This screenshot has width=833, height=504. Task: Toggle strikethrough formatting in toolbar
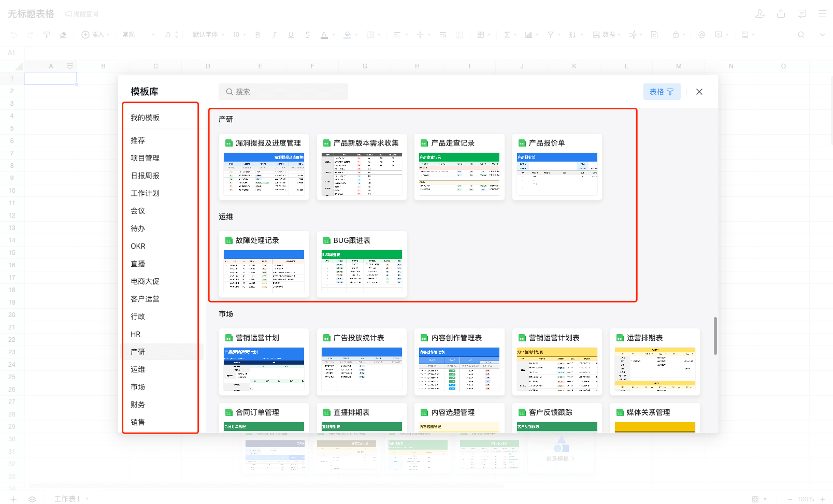coord(308,35)
